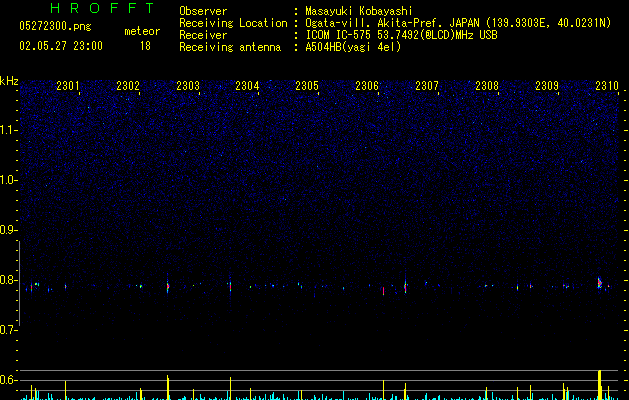Select observer name Masayuki Kobayashi
629x400 pixels.
point(359,11)
